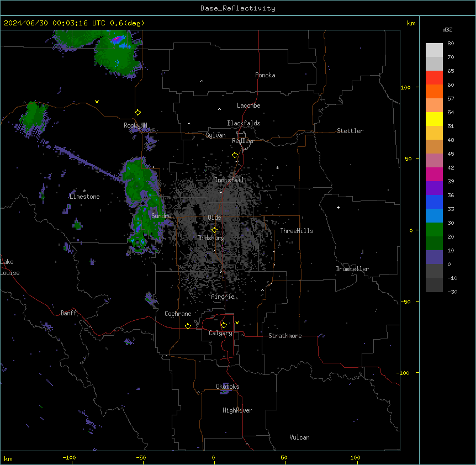This screenshot has height=465, width=476.
Task: Click the 80 value in the dBZ legend
Action: (x=451, y=44)
